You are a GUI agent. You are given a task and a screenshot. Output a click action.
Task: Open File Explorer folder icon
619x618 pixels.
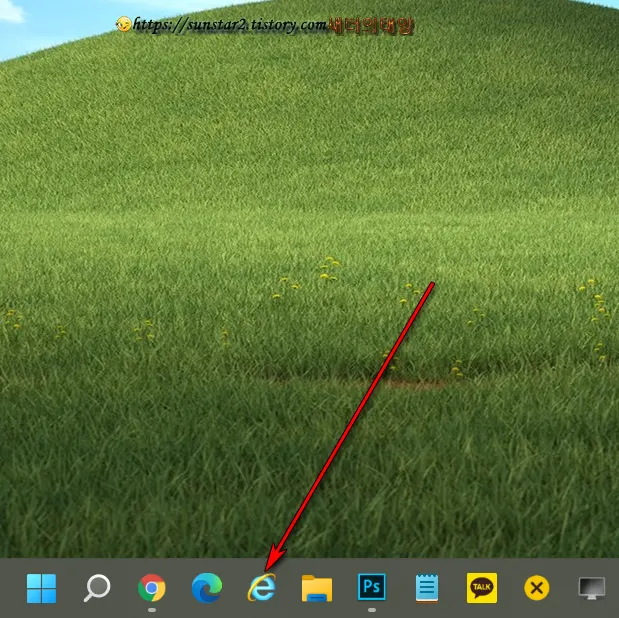click(317, 588)
